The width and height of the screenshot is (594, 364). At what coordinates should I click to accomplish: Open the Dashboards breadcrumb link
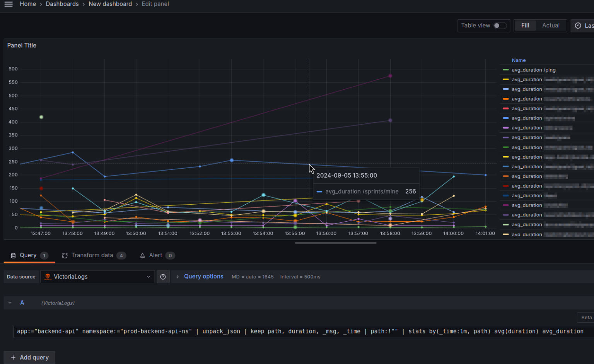62,4
